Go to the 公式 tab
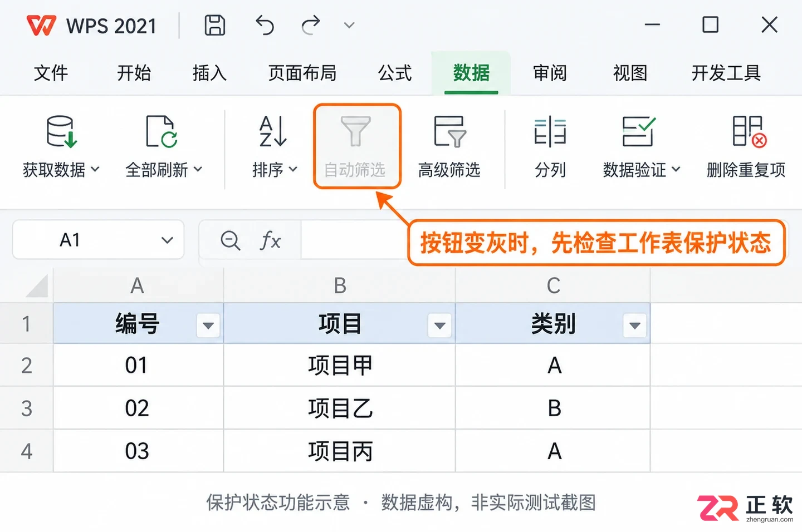802x532 pixels. point(395,73)
